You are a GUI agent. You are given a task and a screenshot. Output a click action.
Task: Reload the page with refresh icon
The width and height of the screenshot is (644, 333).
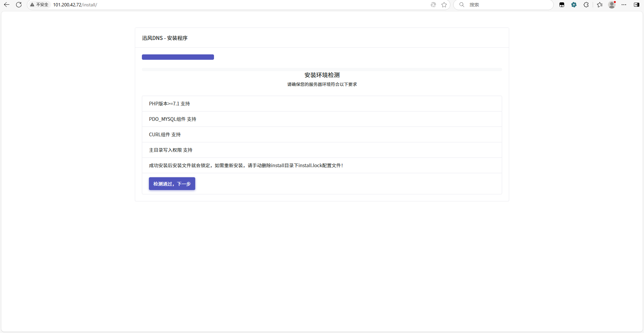(19, 5)
